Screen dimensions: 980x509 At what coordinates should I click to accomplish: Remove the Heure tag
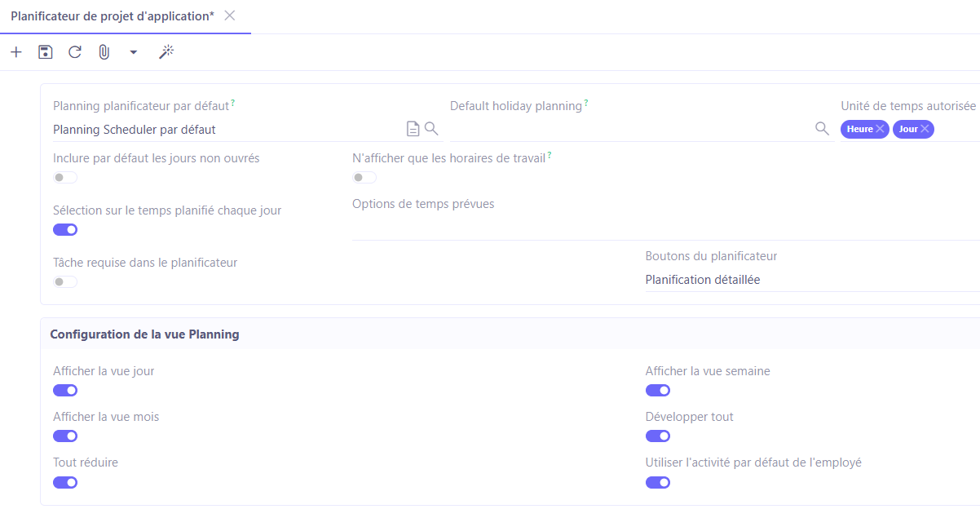[880, 129]
